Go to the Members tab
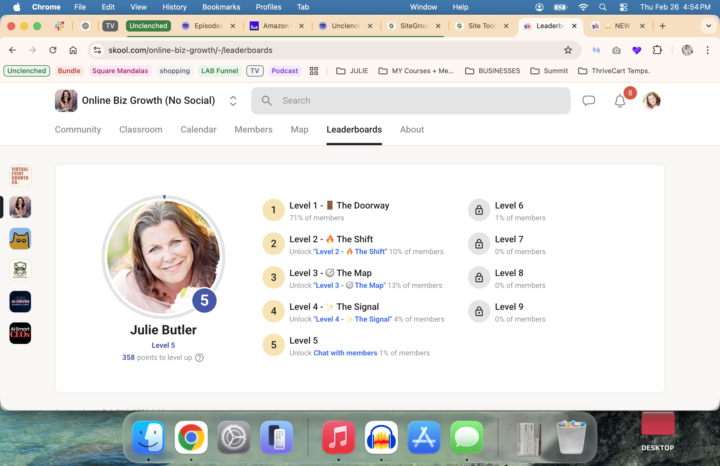Screen dimensions: 720x466 point(253,129)
